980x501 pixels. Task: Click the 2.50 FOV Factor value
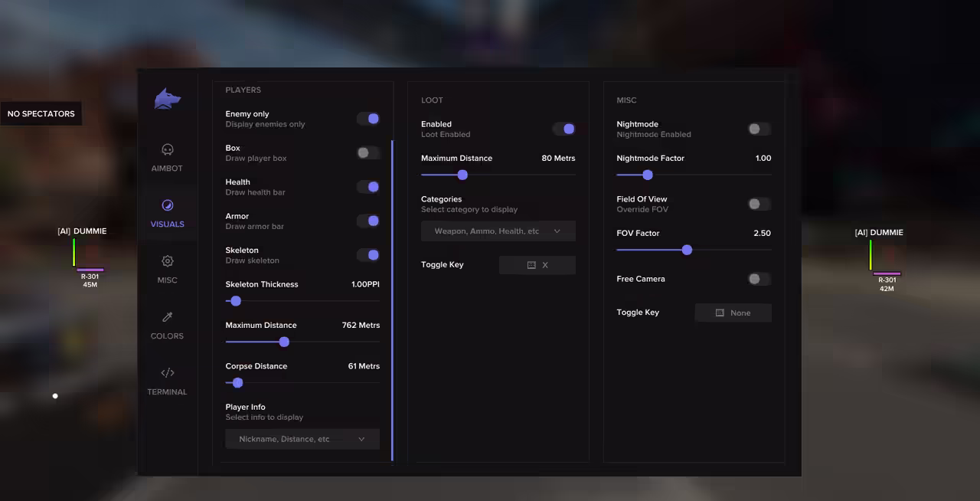pyautogui.click(x=762, y=233)
